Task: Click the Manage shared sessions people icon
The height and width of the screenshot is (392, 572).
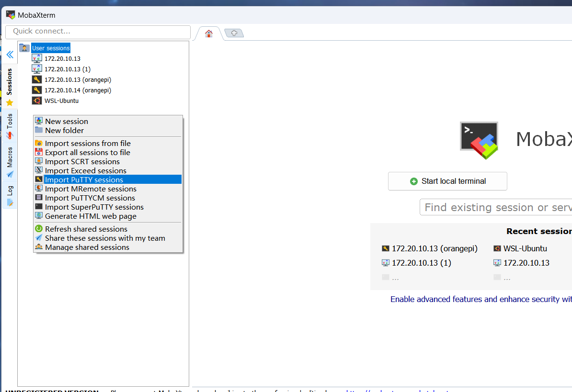Action: click(39, 246)
